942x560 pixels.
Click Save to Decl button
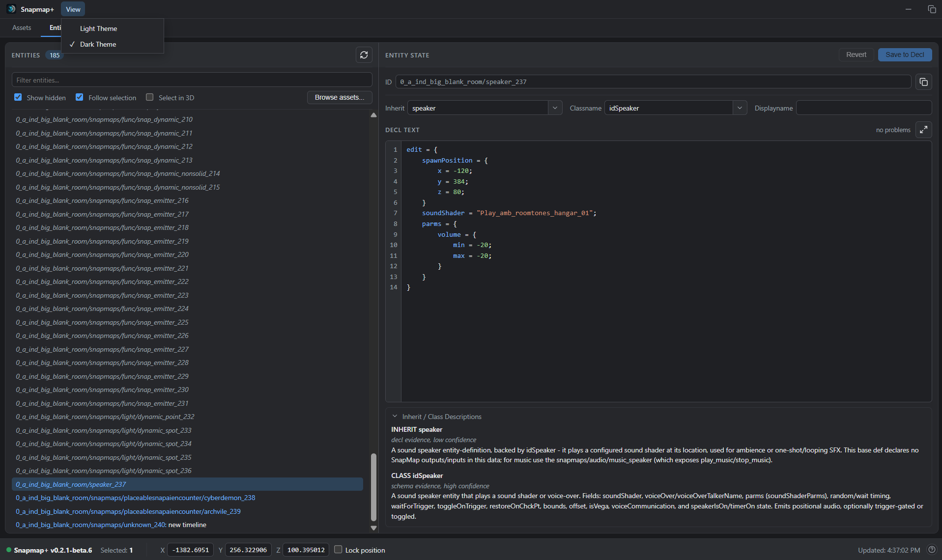click(x=905, y=55)
